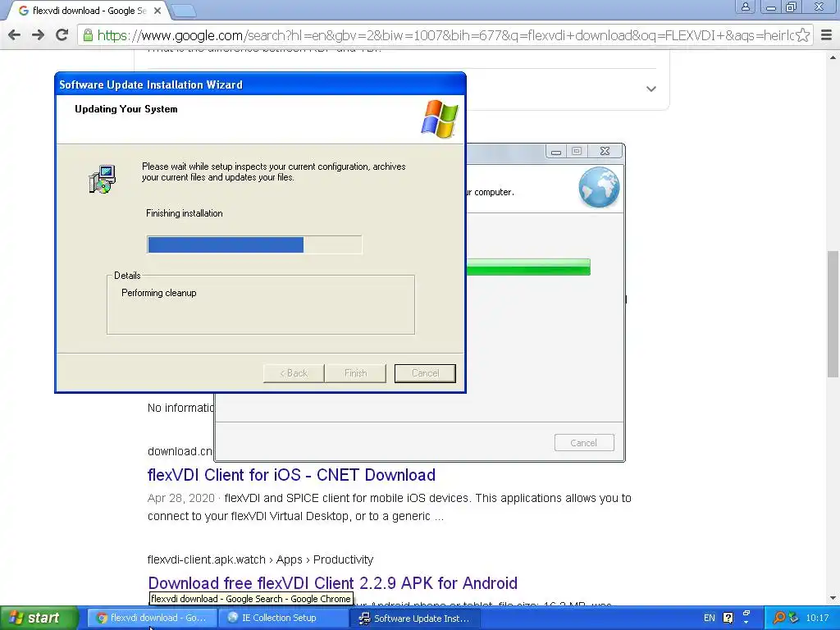Image resolution: width=840 pixels, height=630 pixels.
Task: Select the flexvdi download Google Search tab
Action: (x=88, y=10)
